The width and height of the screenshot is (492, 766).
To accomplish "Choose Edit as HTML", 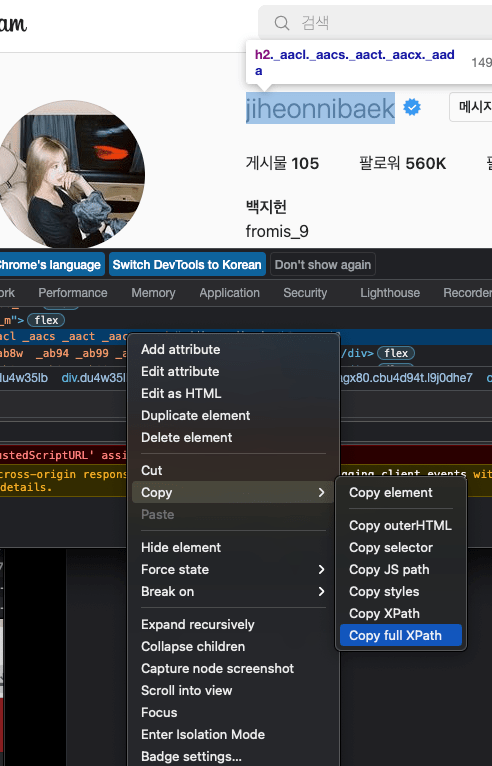I will (x=234, y=393).
